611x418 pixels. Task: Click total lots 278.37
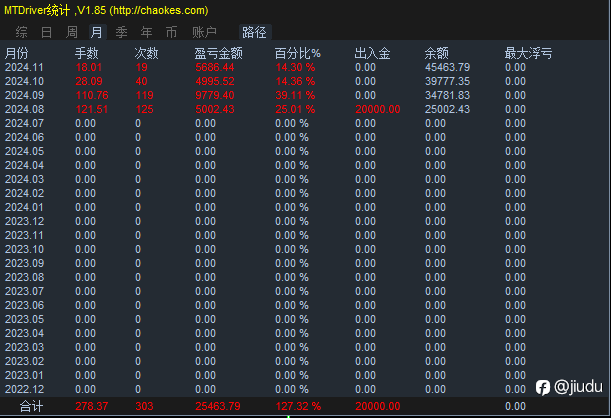(92, 406)
